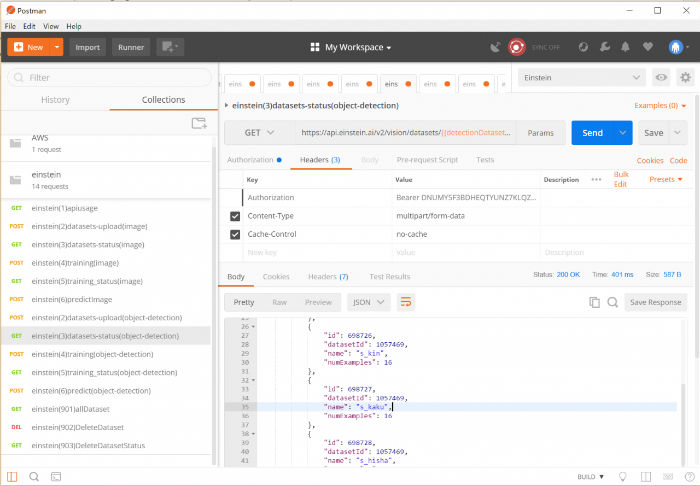The image size is (700, 486).
Task: Click the interceptor satellite icon
Action: click(x=495, y=47)
